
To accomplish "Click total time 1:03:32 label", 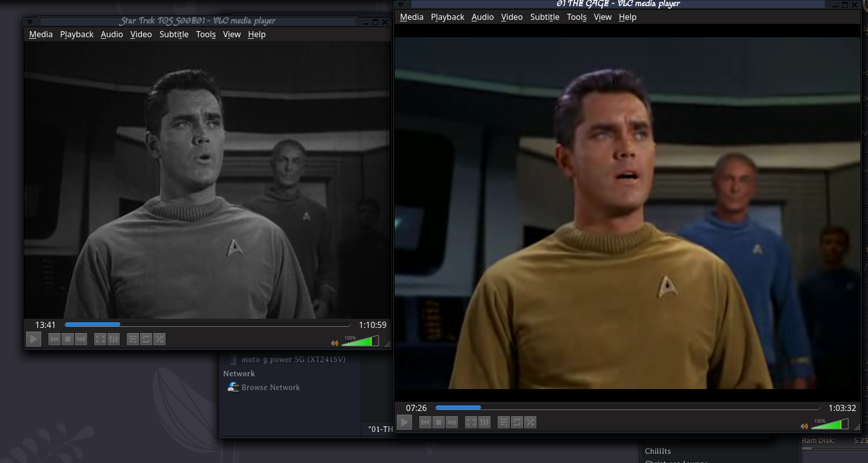I will coord(842,408).
